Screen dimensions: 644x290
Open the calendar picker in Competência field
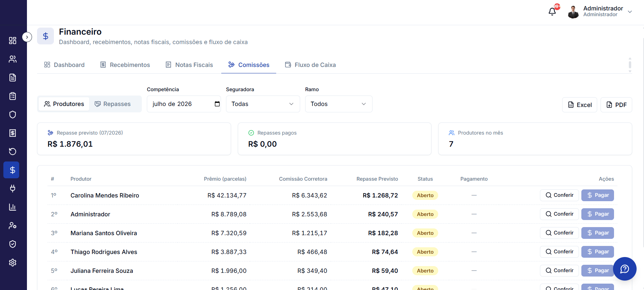pos(217,104)
